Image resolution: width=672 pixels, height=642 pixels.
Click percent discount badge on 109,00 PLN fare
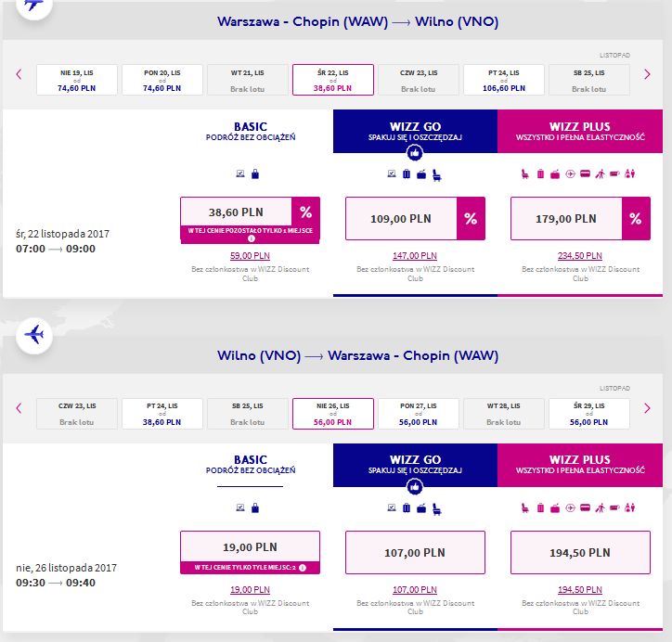[471, 218]
